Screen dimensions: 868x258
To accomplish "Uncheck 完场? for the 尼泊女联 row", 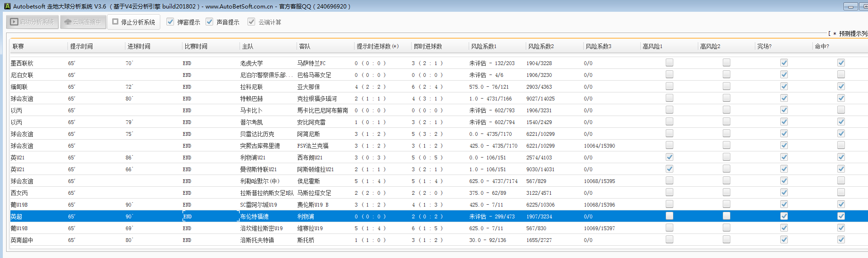I will coord(784,75).
